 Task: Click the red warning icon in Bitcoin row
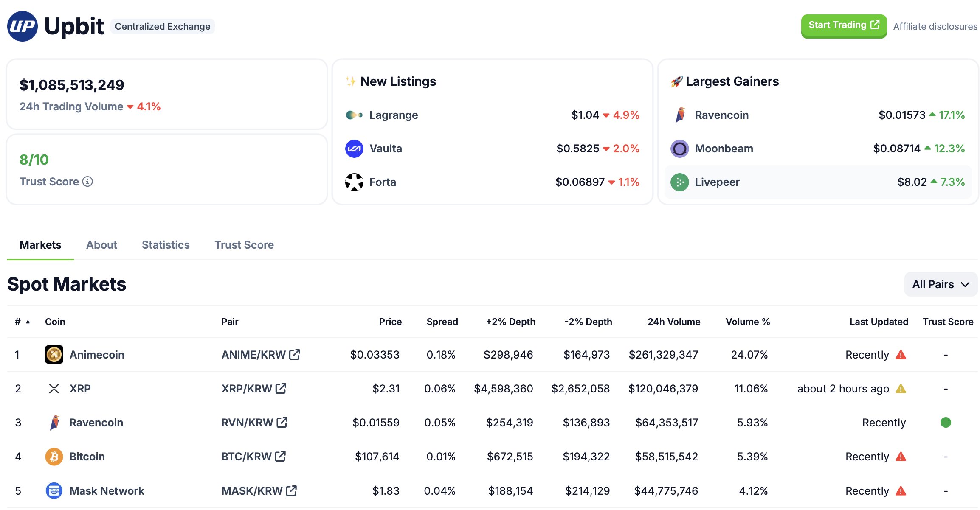coord(901,457)
